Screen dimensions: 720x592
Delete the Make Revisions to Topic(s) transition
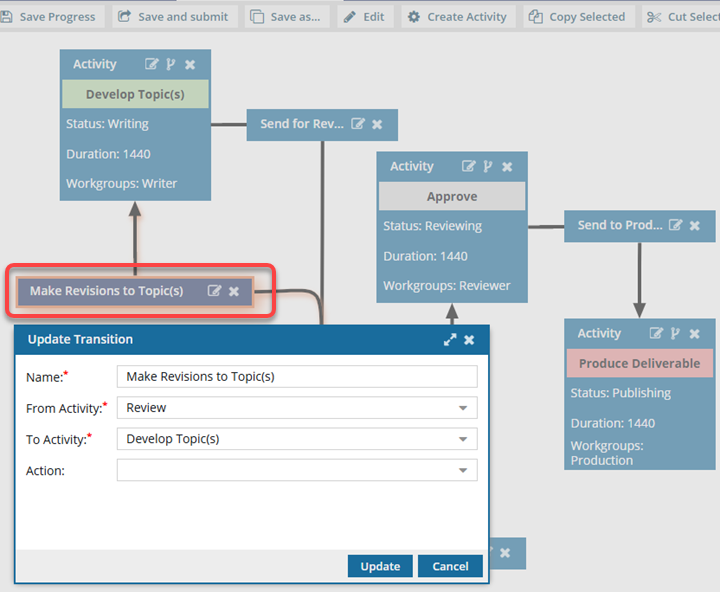(234, 291)
